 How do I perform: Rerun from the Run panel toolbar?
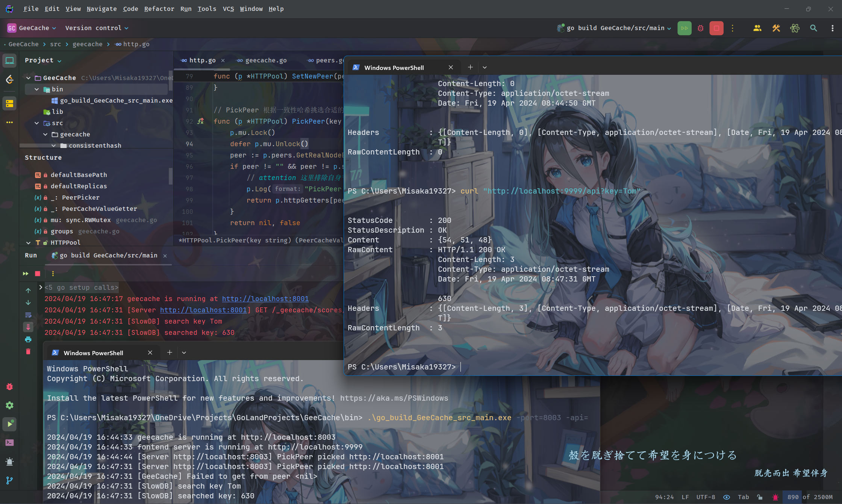[x=26, y=274]
